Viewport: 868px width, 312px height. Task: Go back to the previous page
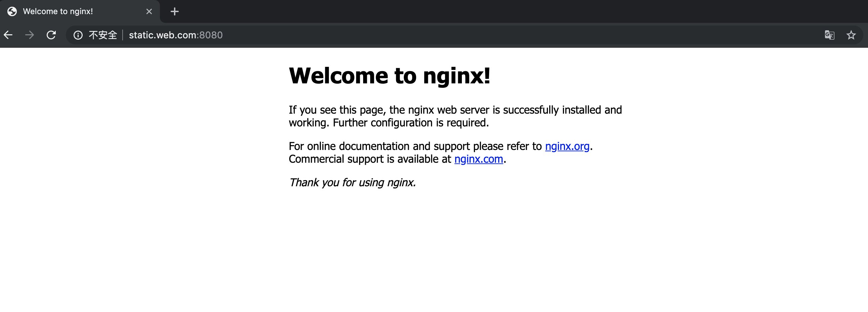8,35
